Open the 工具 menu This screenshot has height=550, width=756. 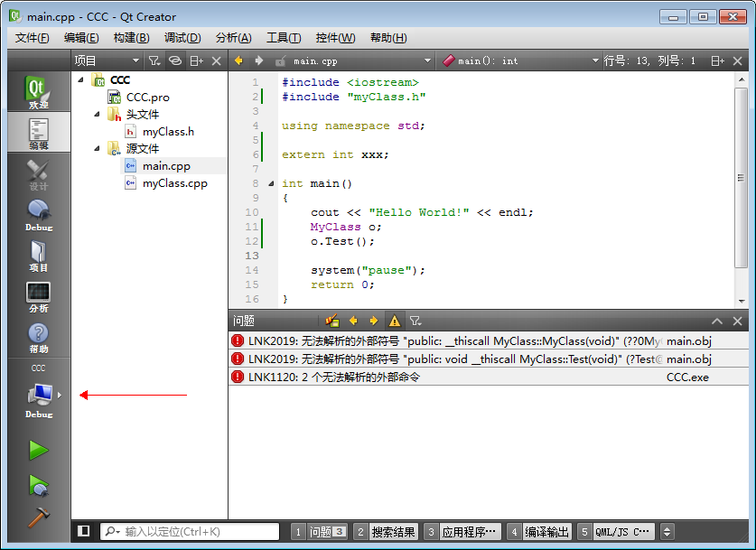pyautogui.click(x=284, y=37)
